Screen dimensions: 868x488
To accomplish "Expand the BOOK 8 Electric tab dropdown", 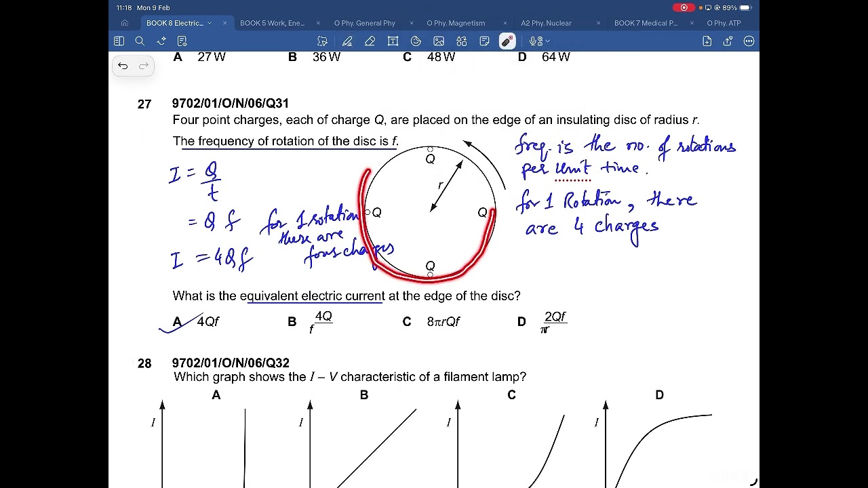I will click(209, 23).
